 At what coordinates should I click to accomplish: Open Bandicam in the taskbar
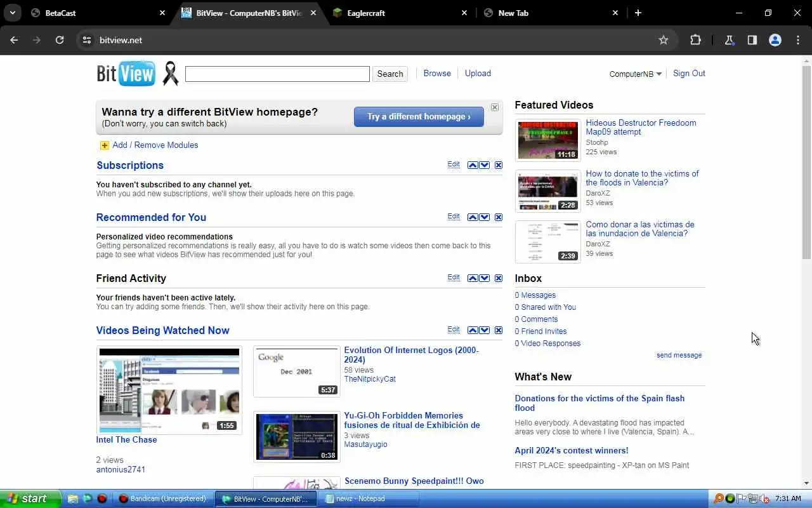pos(163,499)
